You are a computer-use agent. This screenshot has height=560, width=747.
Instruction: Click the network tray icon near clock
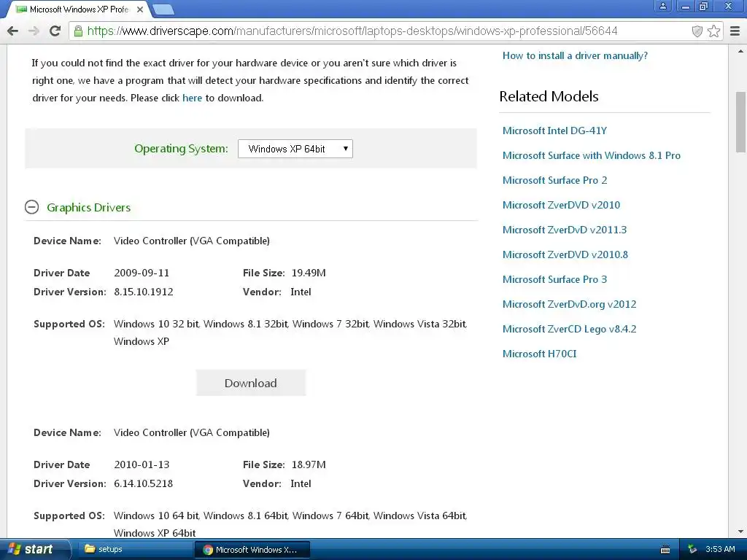692,549
